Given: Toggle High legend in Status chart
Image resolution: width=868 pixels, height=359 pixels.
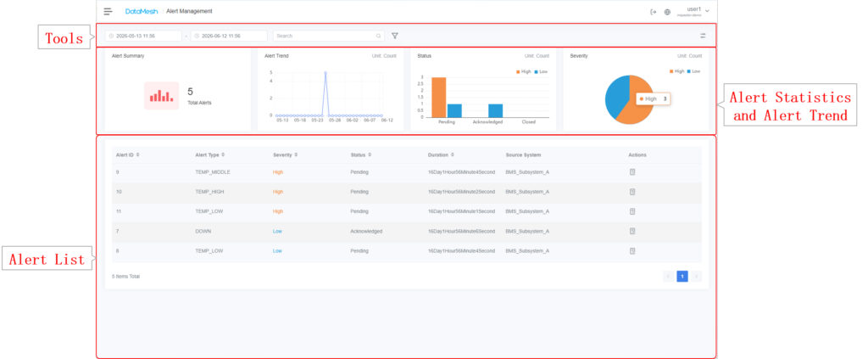Looking at the screenshot, I should tap(523, 71).
